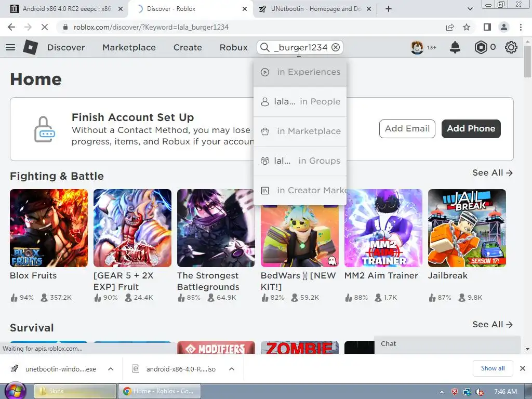The image size is (532, 399).
Task: Open a new browser tab
Action: (x=389, y=9)
